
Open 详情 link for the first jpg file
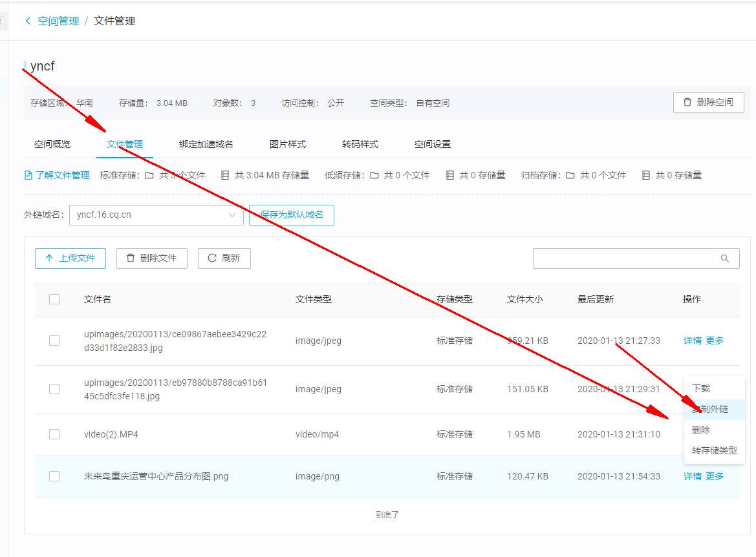tap(693, 341)
